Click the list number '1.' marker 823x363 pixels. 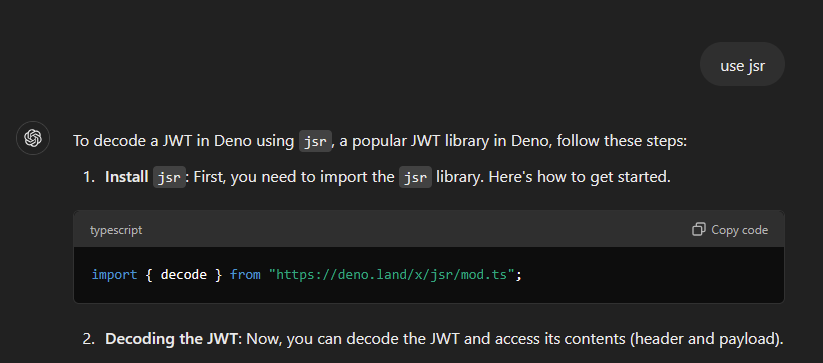pyautogui.click(x=89, y=177)
